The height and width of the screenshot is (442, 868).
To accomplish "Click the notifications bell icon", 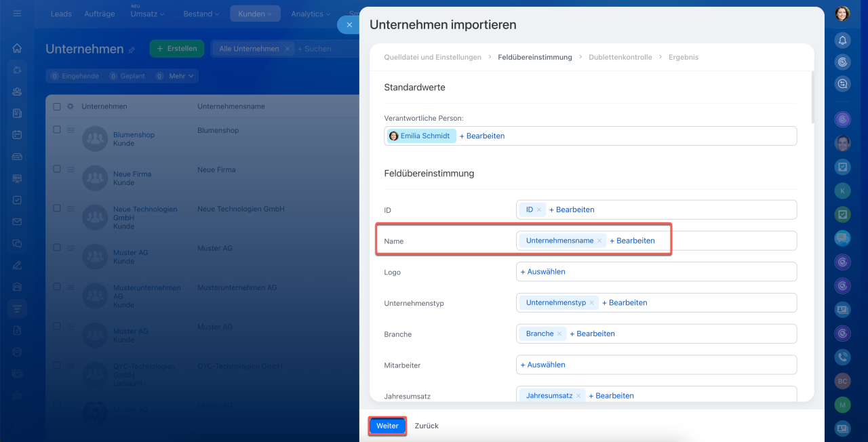I will tap(842, 40).
